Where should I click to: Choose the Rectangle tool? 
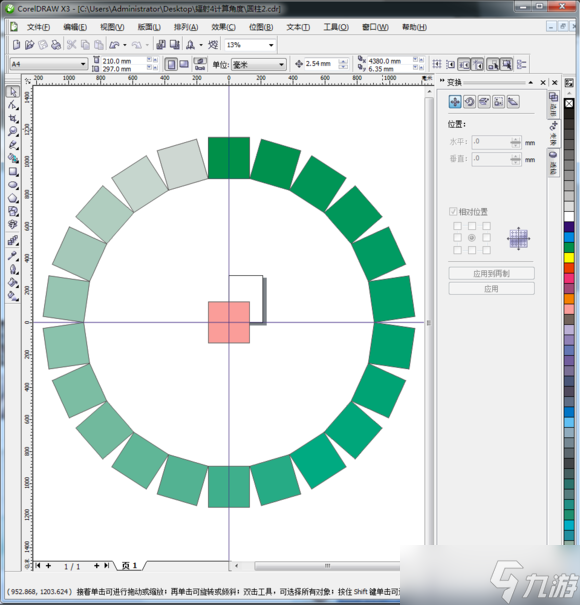click(x=13, y=171)
